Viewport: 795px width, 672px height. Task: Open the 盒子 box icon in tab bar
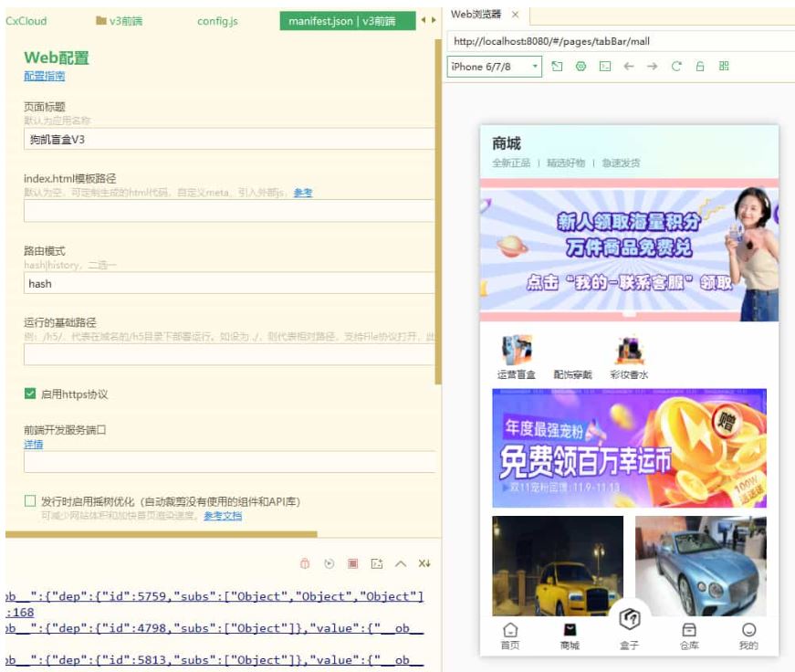click(629, 623)
